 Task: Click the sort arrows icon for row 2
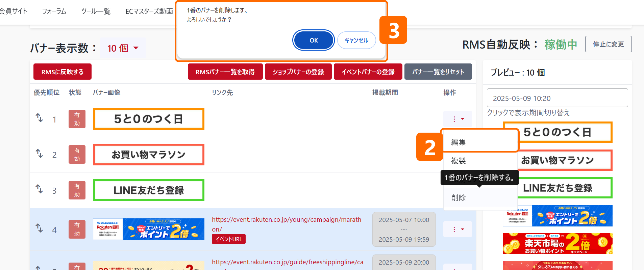click(x=39, y=154)
